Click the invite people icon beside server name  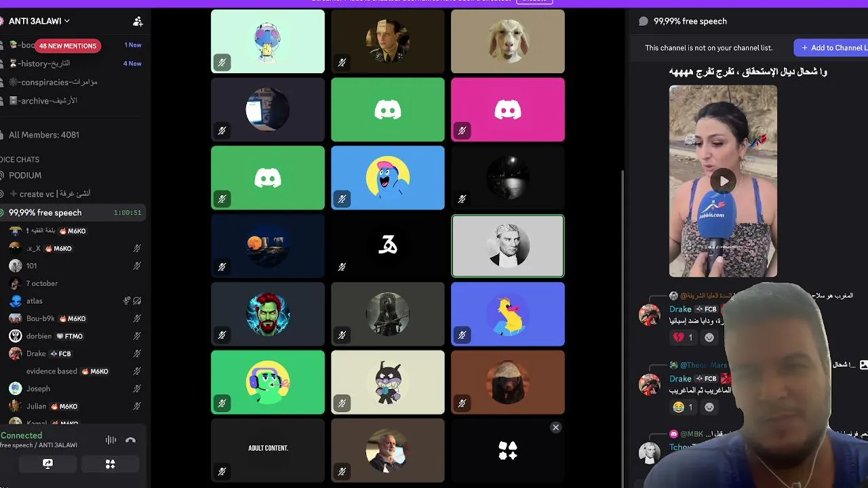[x=138, y=22]
